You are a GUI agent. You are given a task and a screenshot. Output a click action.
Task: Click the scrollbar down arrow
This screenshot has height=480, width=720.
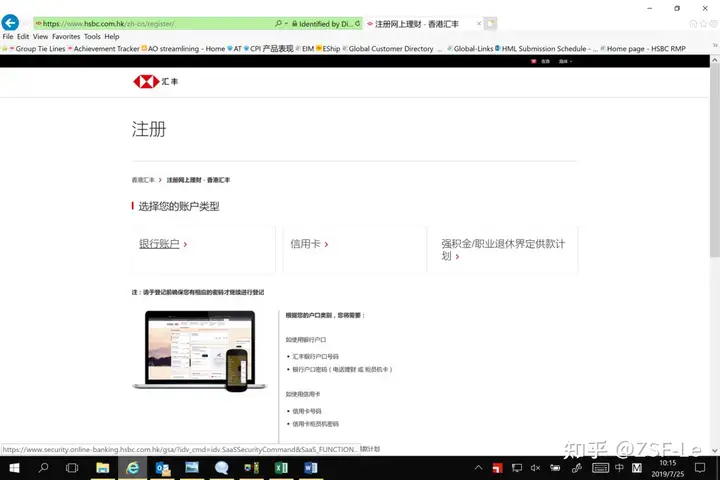click(714, 451)
